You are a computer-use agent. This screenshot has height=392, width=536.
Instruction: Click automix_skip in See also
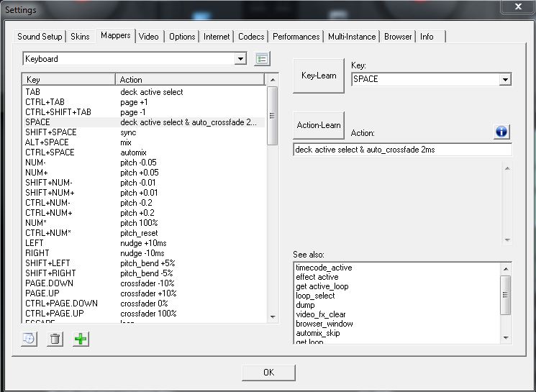[x=317, y=333]
